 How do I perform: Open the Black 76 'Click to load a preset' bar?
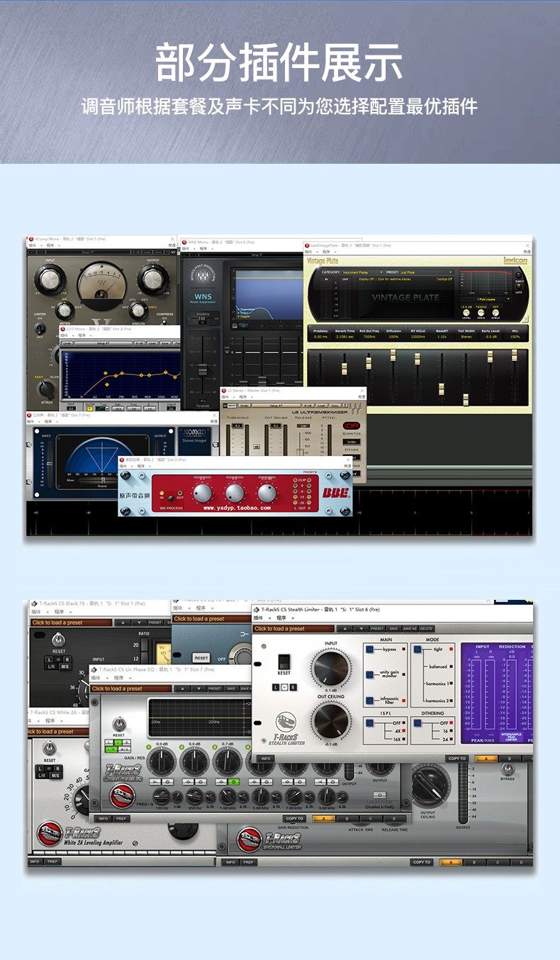tap(71, 623)
